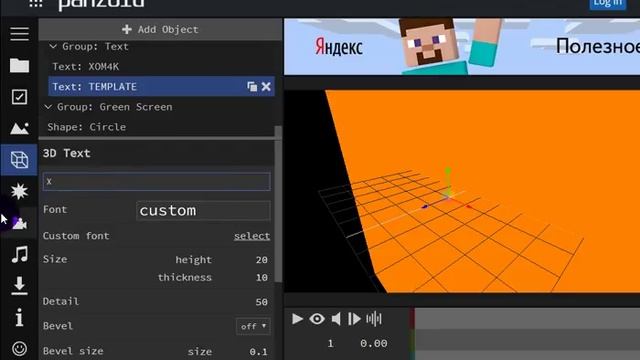Open the effects starburst icon
Screen dimensions: 640x360
click(x=19, y=191)
